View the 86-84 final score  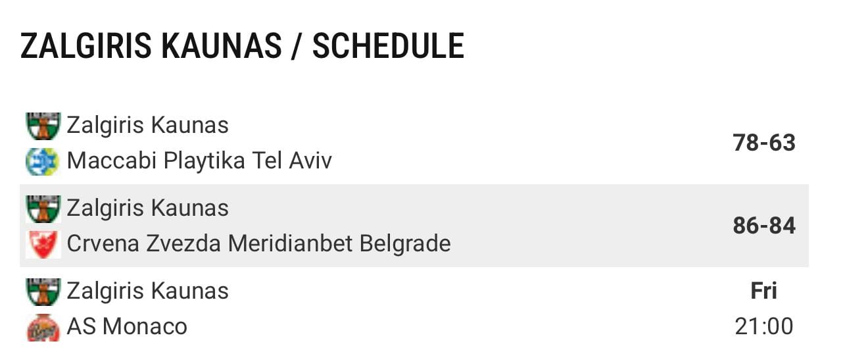pyautogui.click(x=764, y=226)
